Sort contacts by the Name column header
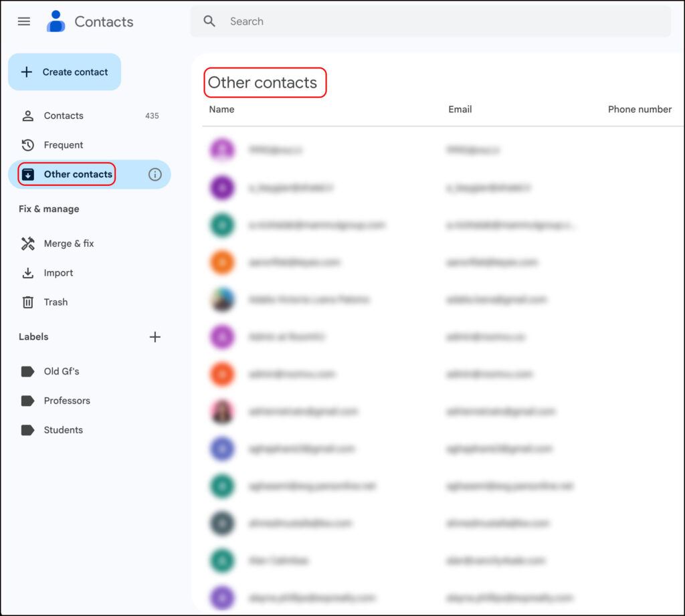This screenshot has width=685, height=616. pyautogui.click(x=221, y=109)
